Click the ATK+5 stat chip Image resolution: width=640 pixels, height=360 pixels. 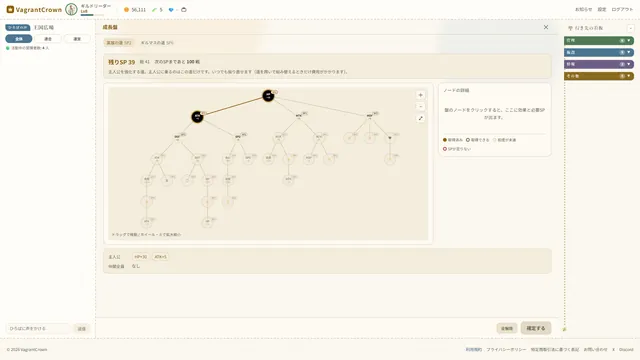click(x=160, y=257)
